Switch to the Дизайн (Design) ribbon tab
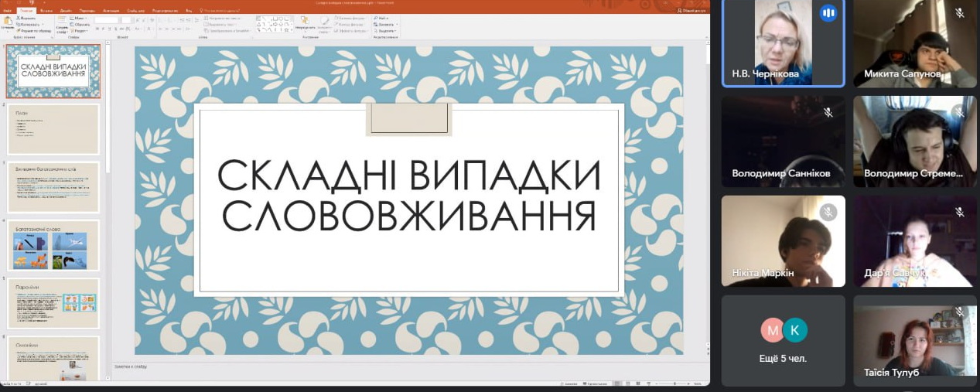The width and height of the screenshot is (980, 392). click(66, 10)
